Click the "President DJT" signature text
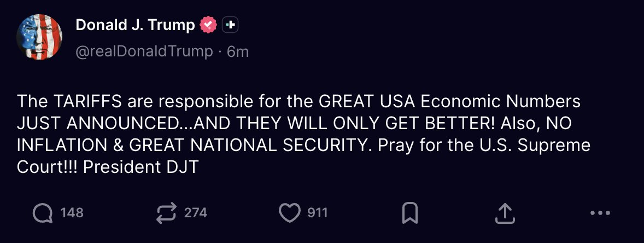This screenshot has height=243, width=644. point(140,167)
